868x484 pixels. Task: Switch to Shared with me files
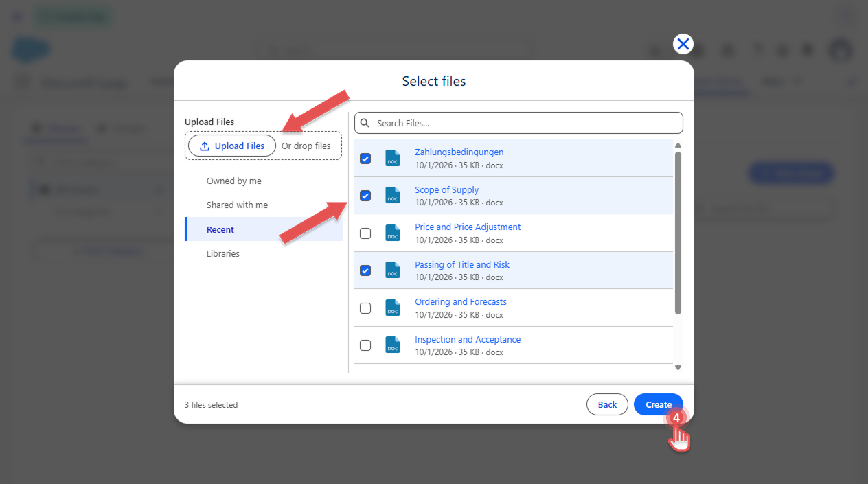[x=237, y=205]
